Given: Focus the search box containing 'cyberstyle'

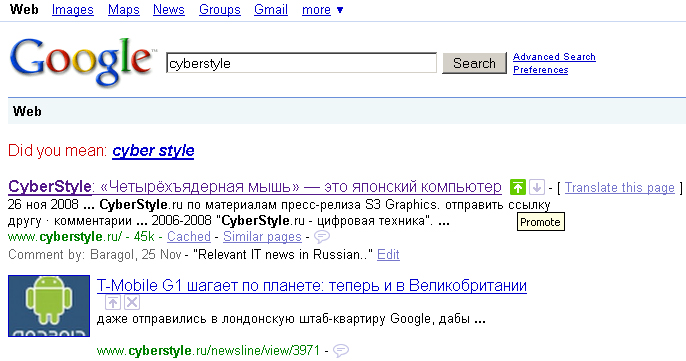Looking at the screenshot, I should [x=301, y=63].
